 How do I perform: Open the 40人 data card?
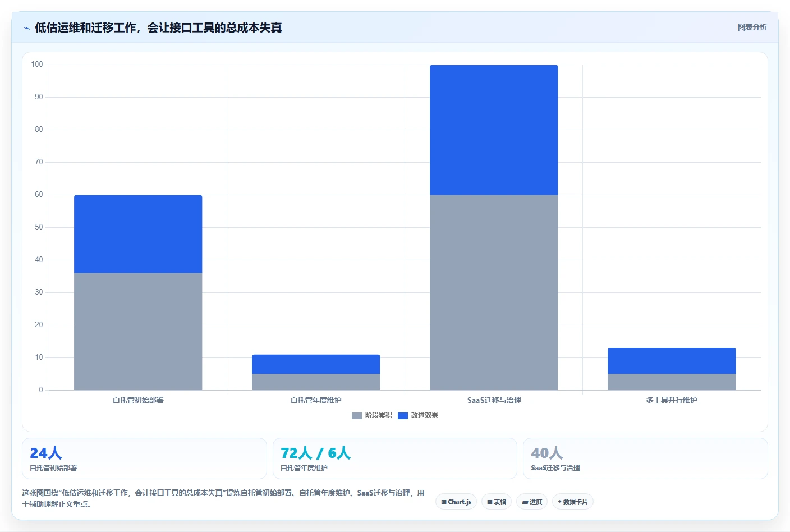click(x=645, y=458)
